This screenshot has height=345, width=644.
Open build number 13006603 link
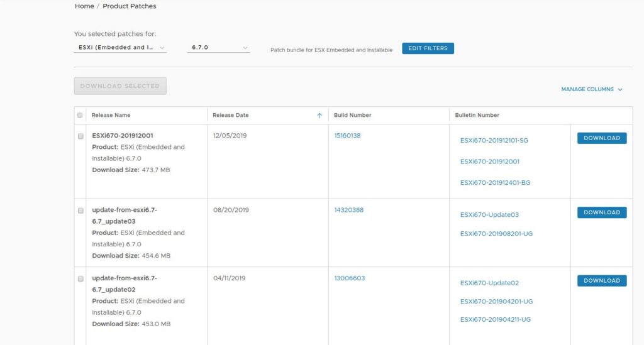click(350, 278)
